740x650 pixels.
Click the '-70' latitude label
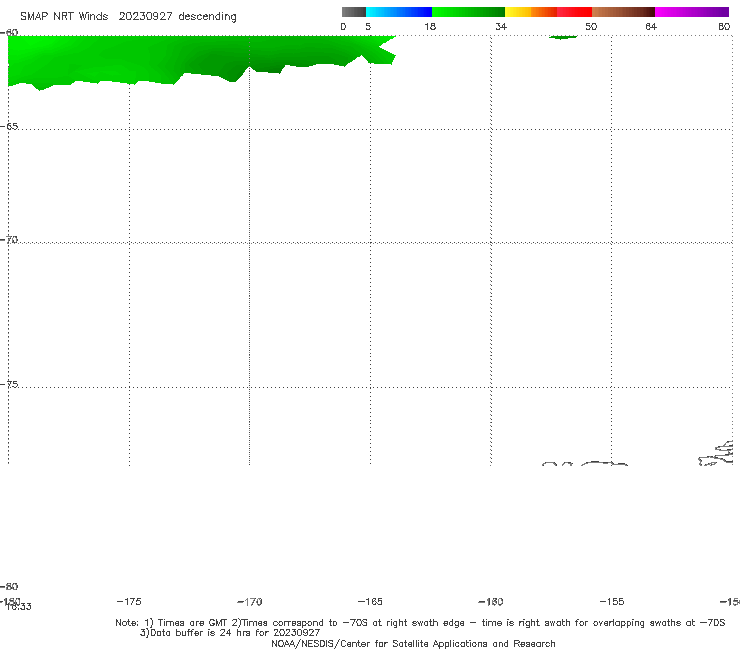[9, 240]
